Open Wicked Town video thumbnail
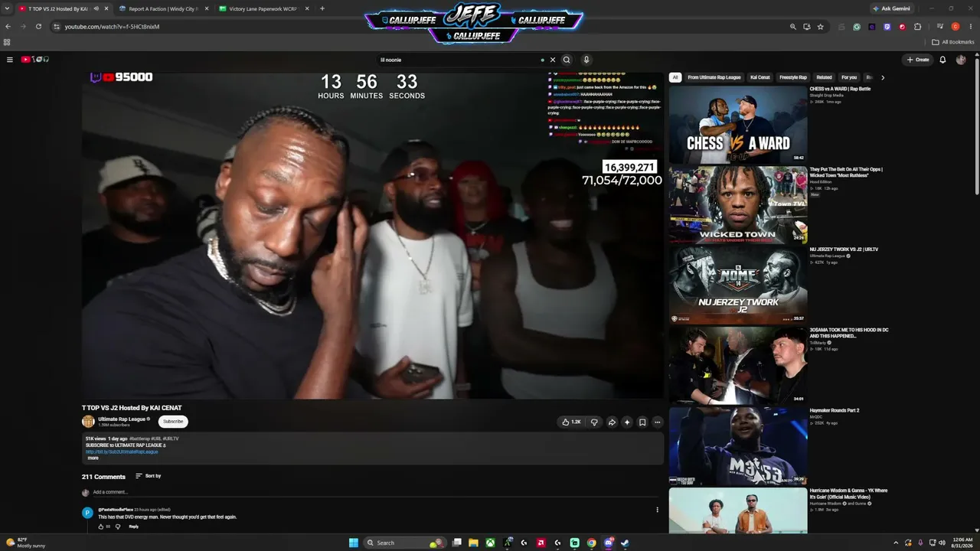980x551 pixels. [738, 204]
